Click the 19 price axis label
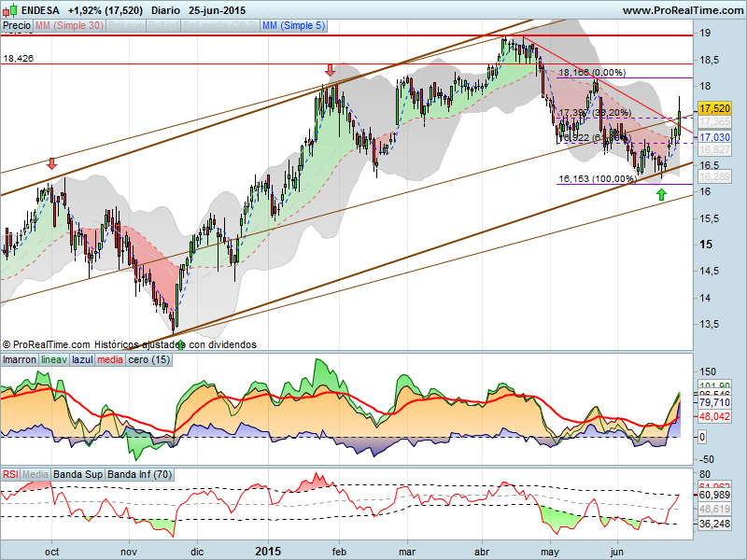This screenshot has height=560, width=747. [x=705, y=33]
